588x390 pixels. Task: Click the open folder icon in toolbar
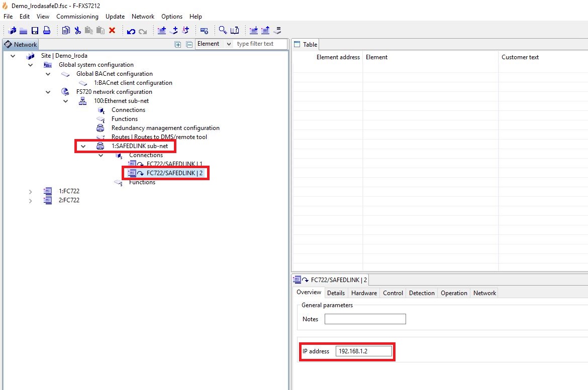(24, 31)
